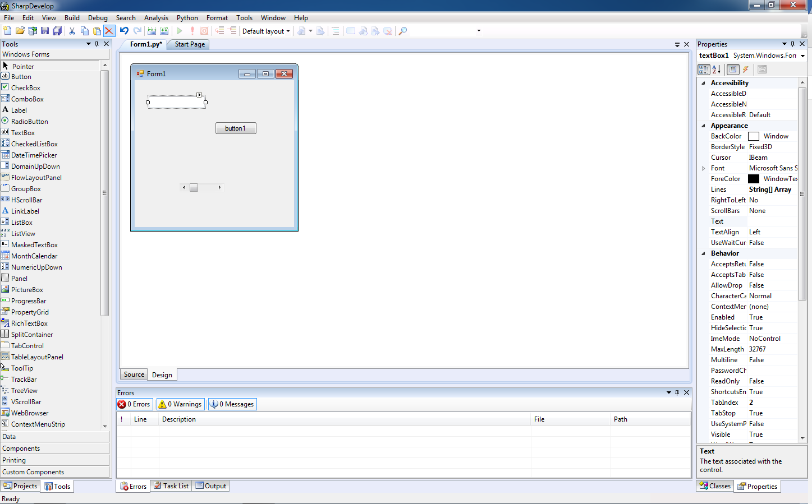Sort properties alphabetically in Properties panel
812x504 pixels.
click(717, 69)
